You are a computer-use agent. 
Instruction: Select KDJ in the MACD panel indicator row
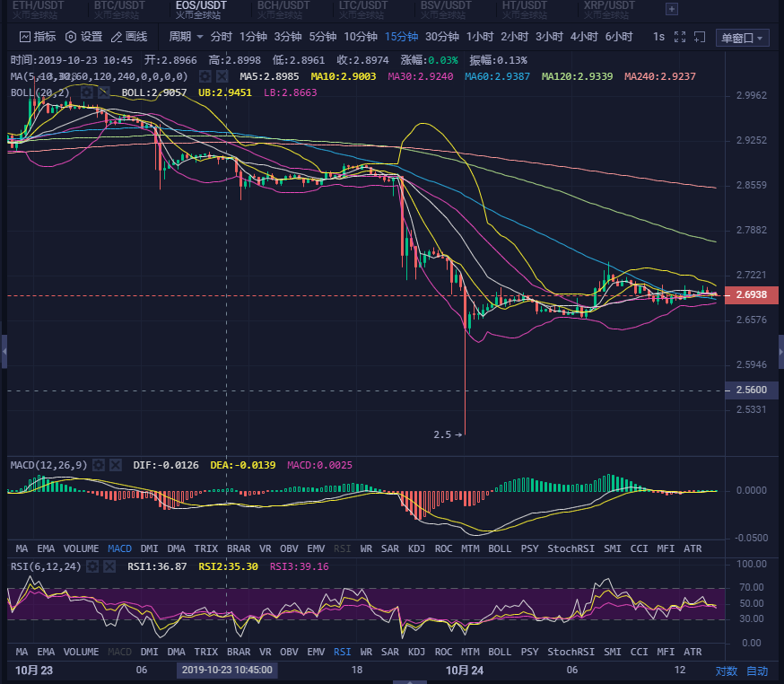coord(416,548)
